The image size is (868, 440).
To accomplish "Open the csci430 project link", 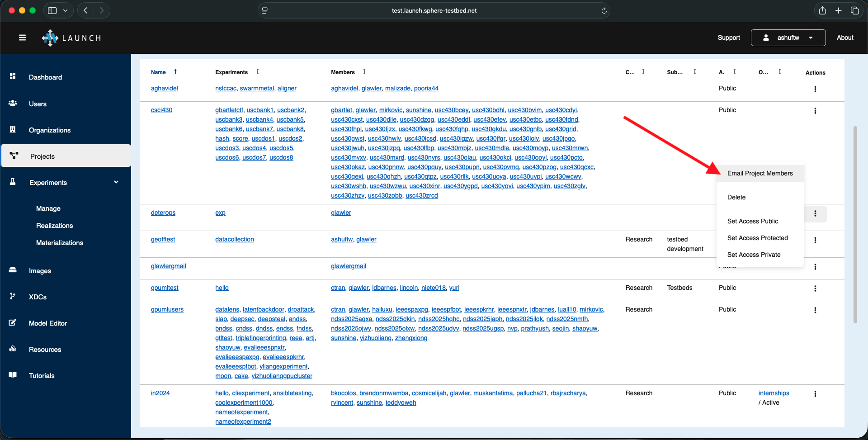I will [x=161, y=110].
